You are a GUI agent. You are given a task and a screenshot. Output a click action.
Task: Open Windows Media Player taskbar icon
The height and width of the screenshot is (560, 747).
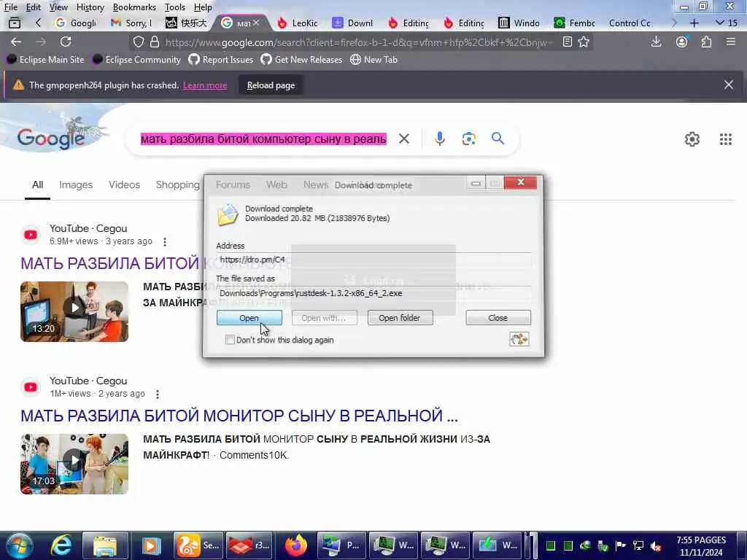click(150, 545)
